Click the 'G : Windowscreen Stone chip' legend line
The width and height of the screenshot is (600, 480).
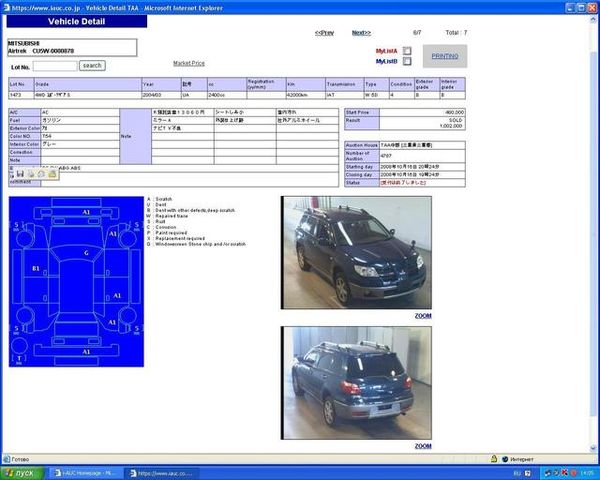[196, 244]
